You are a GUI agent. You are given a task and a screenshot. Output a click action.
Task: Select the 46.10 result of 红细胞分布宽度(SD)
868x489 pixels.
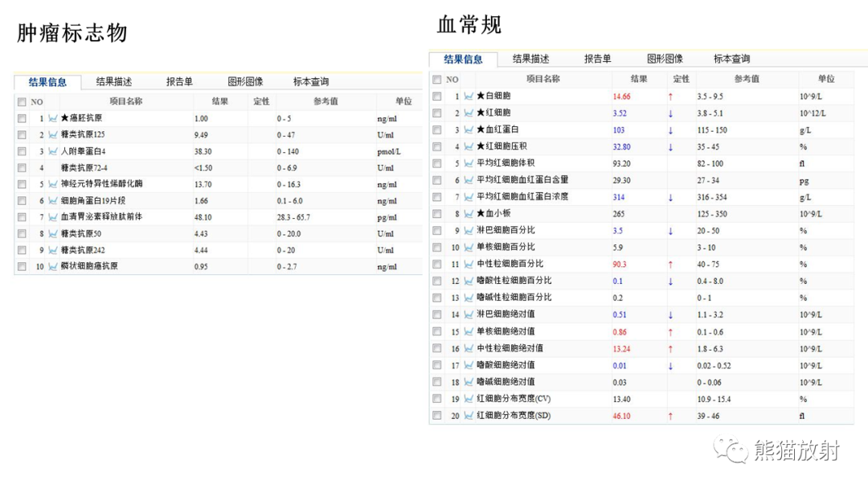tap(621, 416)
